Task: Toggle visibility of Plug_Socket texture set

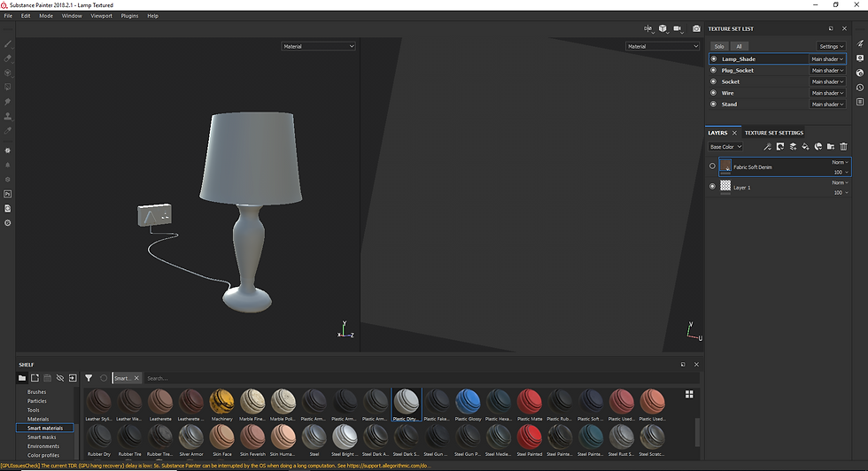Action: [x=714, y=70]
